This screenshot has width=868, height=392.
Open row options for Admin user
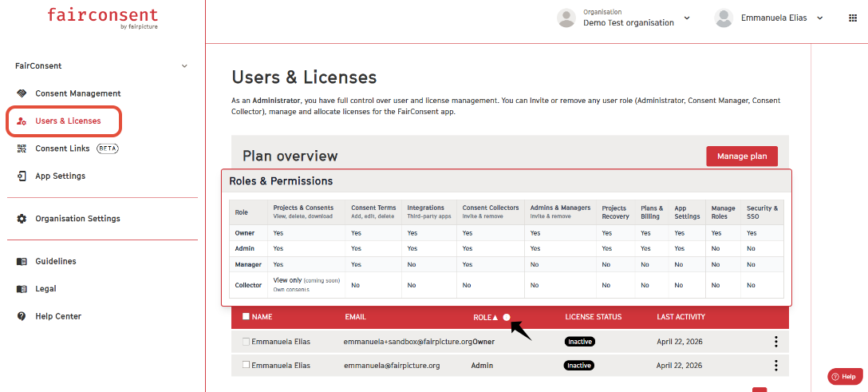[x=776, y=366]
